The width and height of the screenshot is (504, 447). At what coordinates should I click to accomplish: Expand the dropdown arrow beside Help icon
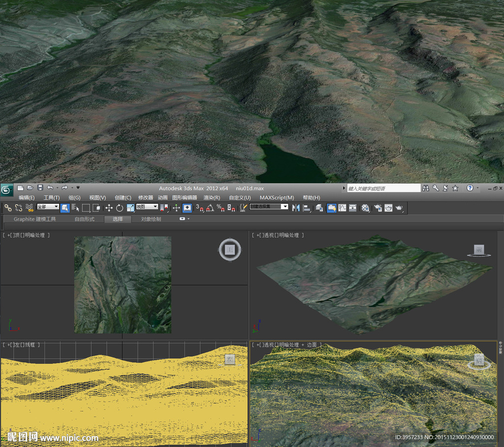(477, 188)
